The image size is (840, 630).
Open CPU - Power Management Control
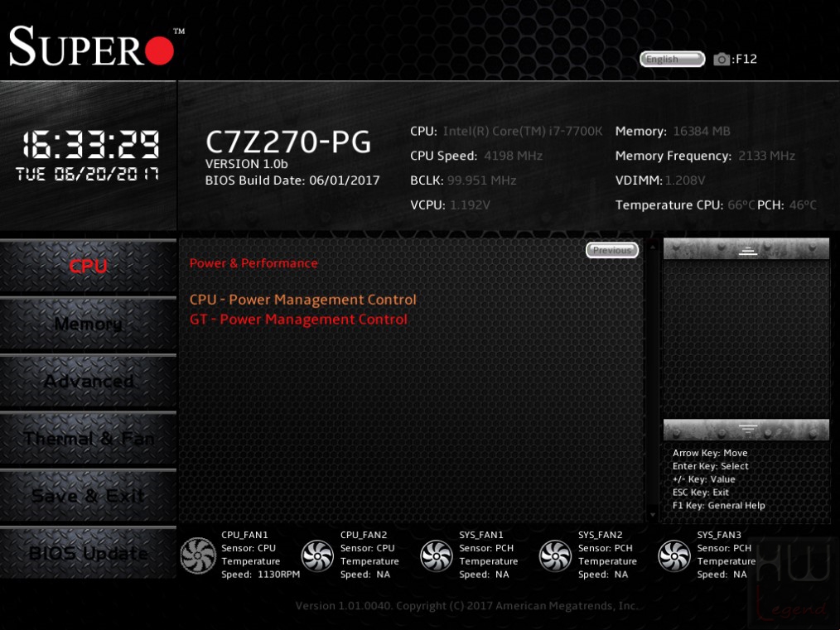point(302,300)
